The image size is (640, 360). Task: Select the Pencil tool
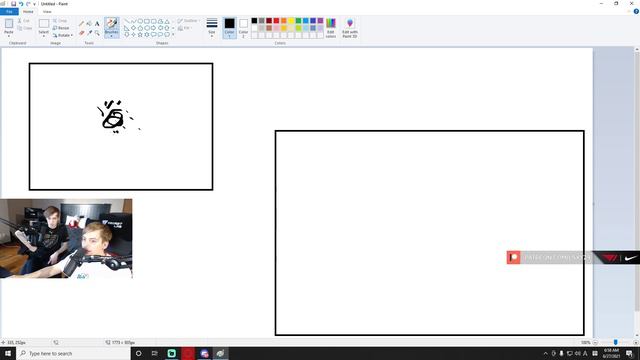coord(81,24)
